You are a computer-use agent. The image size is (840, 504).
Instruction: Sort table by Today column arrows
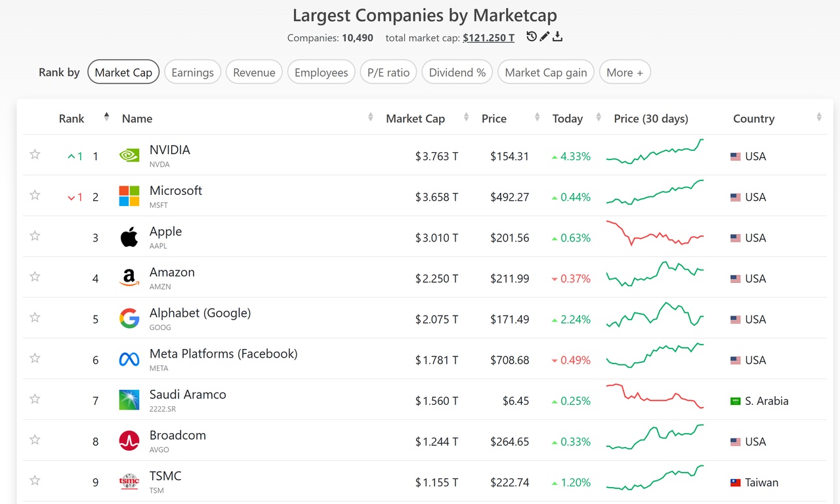click(x=598, y=117)
